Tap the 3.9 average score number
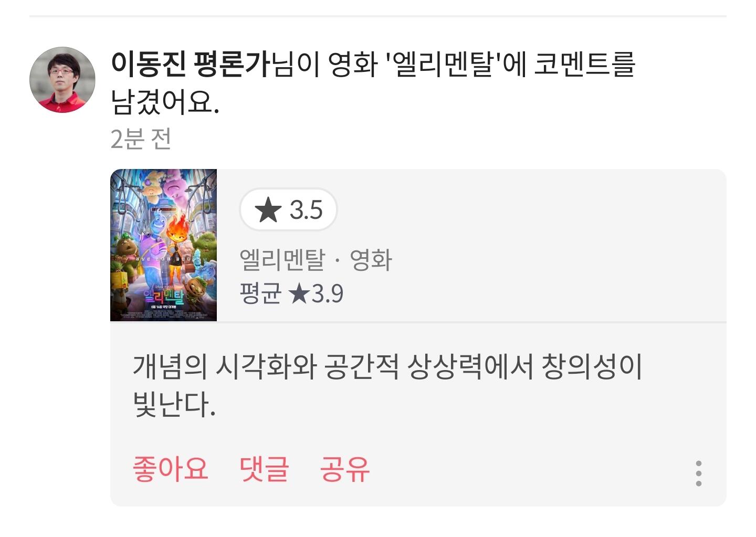 coord(328,293)
